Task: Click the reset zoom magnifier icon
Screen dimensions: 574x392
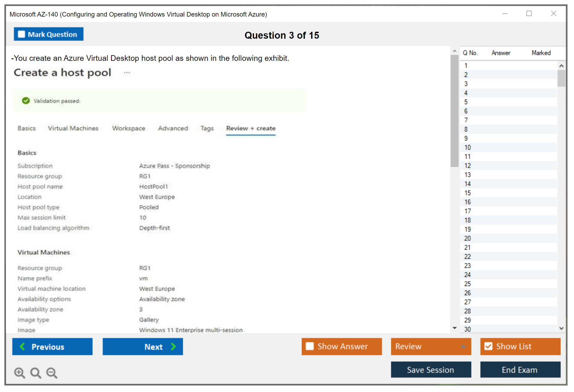Action: [x=36, y=373]
